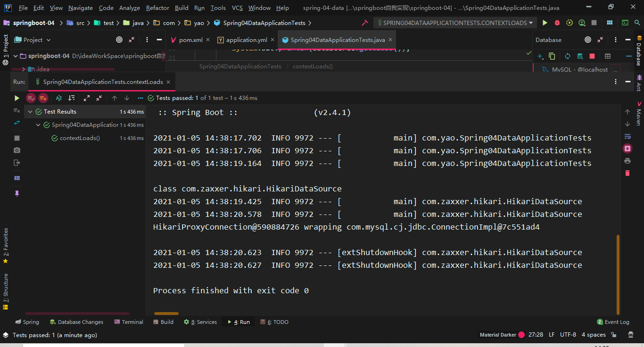
Task: Refresh the data source in the Database panel
Action: 568,56
